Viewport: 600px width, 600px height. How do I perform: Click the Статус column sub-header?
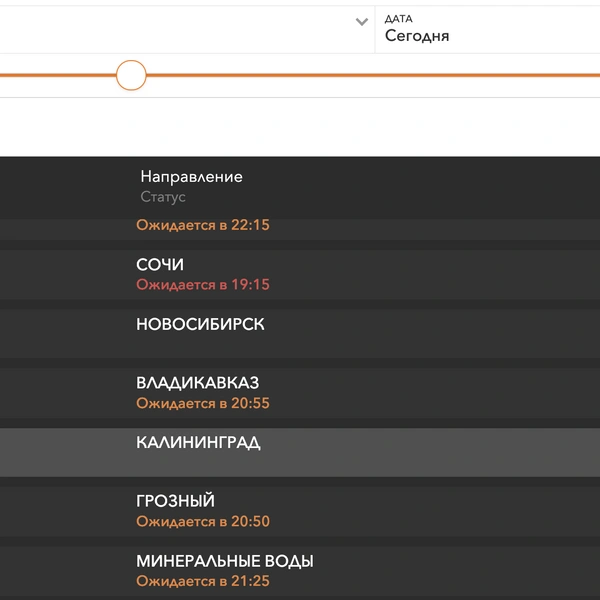163,197
